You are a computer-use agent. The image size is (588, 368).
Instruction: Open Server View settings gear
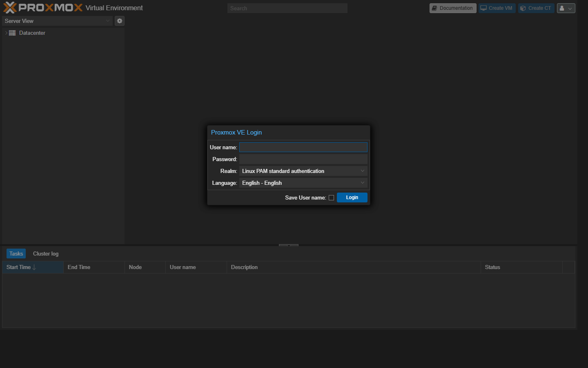tap(120, 21)
